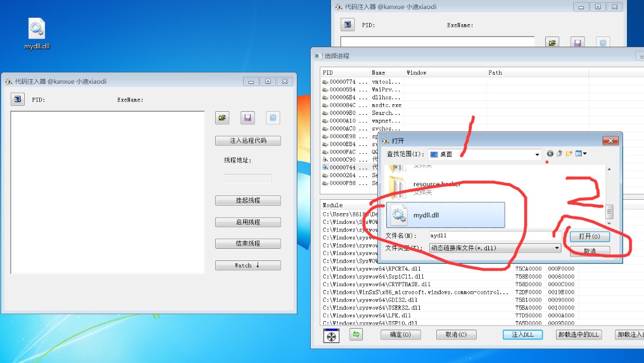The image size is (644, 363).
Task: Click the new folder icon in Open dialog
Action: [x=569, y=154]
